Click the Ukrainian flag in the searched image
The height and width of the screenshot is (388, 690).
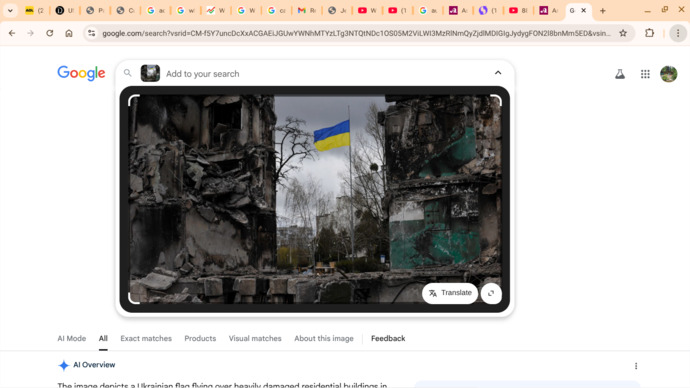332,135
